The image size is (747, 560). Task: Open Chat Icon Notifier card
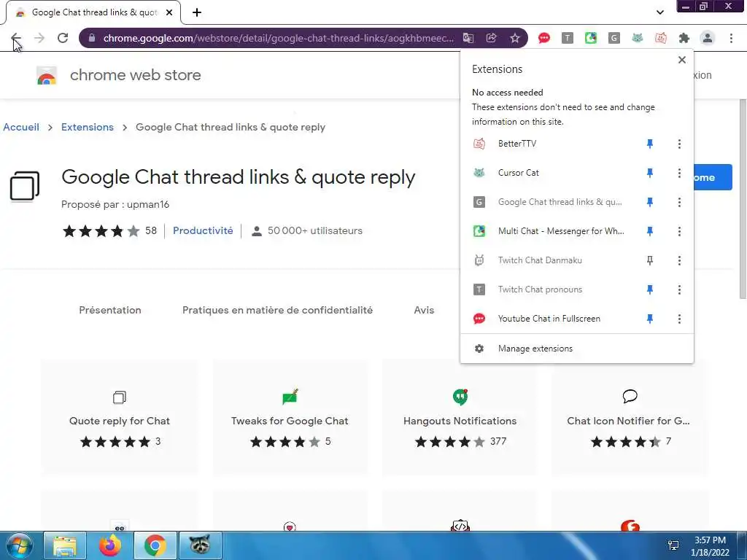pos(630,417)
